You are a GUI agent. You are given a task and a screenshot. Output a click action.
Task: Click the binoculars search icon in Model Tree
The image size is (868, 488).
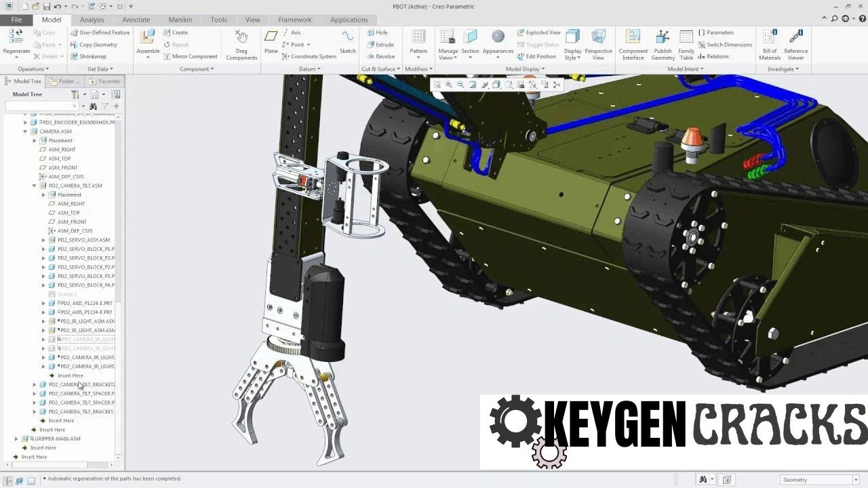[x=94, y=106]
